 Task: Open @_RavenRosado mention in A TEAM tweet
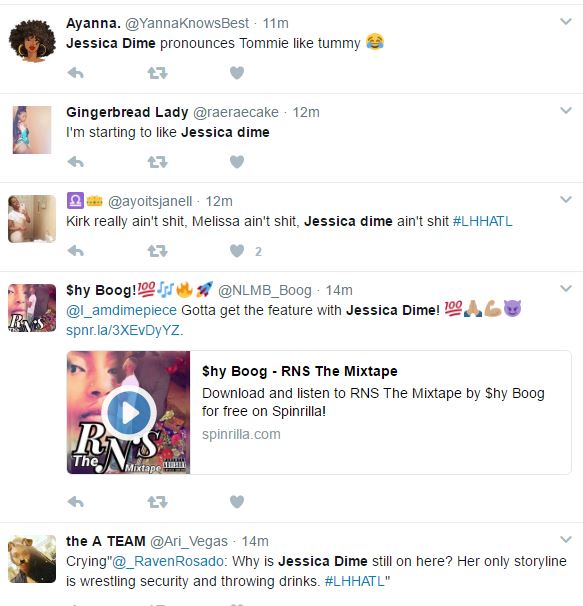pos(167,561)
